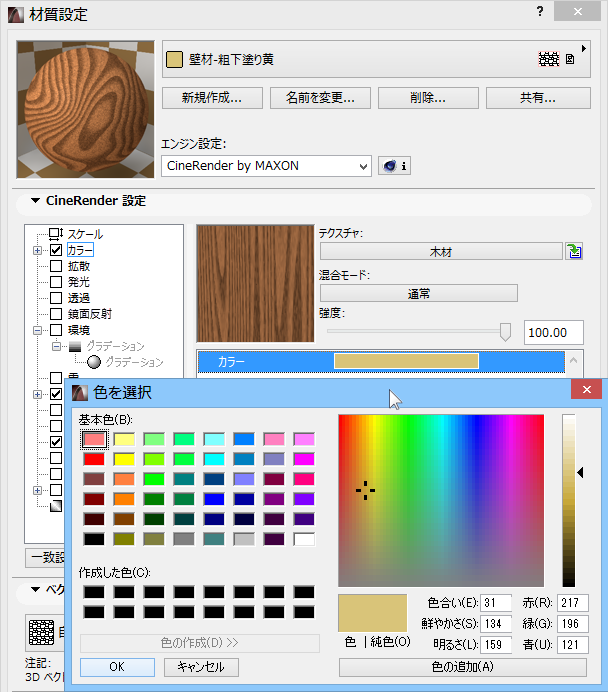Viewport: 608px width, 692px height.
Task: Close the 色を選択 dialog
Action: click(586, 389)
